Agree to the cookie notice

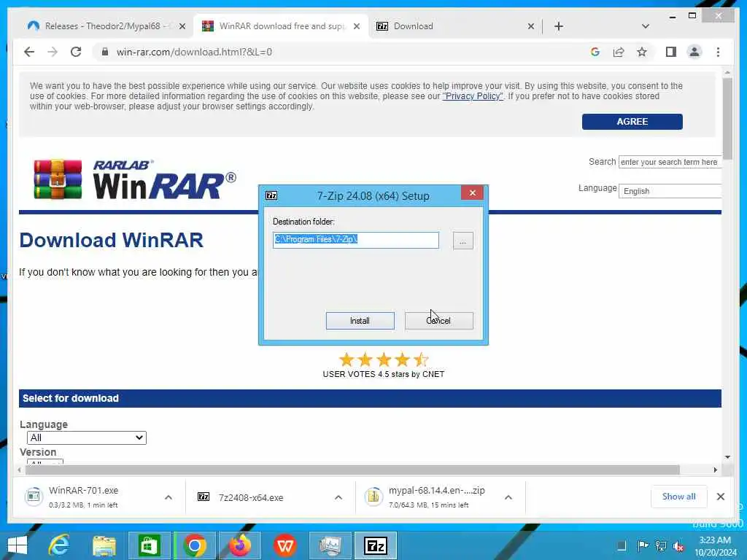632,122
